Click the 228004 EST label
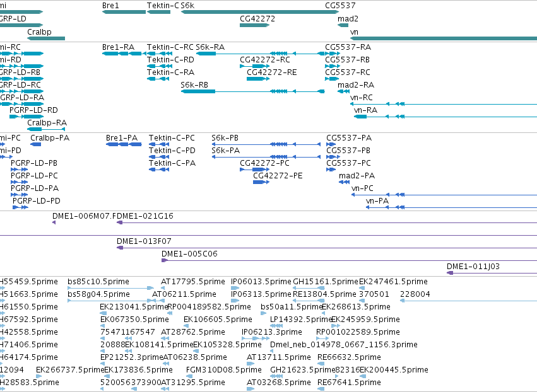The image size is (537, 392). click(x=415, y=294)
